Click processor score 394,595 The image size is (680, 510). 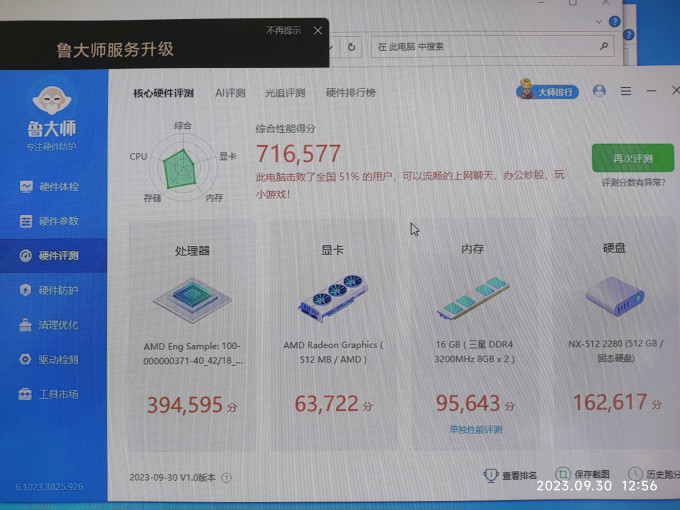click(x=185, y=405)
